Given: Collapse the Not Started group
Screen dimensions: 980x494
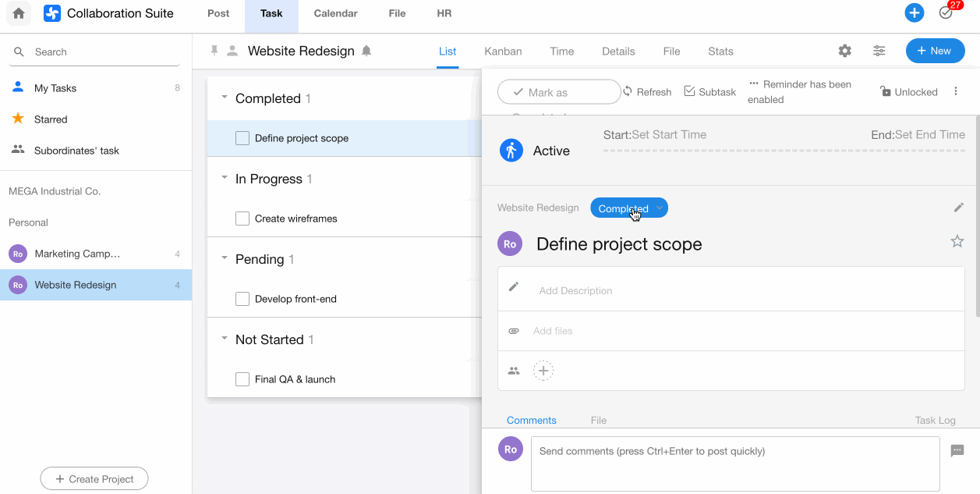Looking at the screenshot, I should click(225, 339).
